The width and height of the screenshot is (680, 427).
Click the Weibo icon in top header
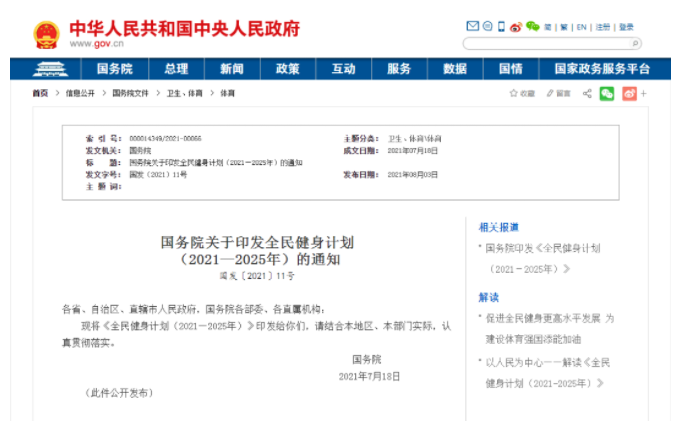click(517, 26)
